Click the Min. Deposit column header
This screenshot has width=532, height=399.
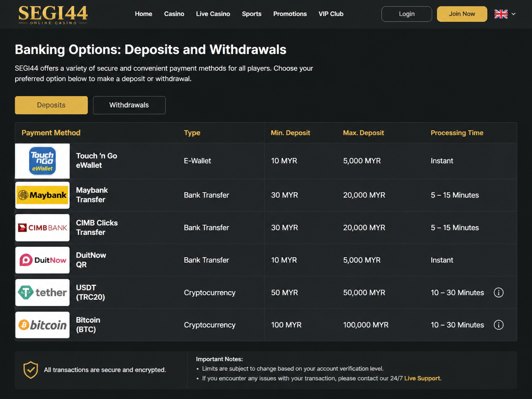coord(290,132)
